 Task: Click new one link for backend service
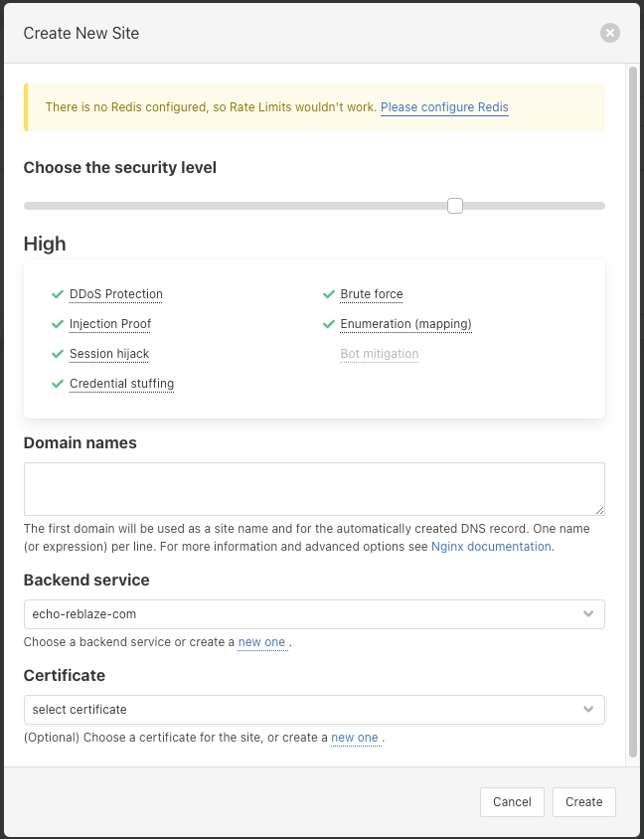click(x=262, y=642)
